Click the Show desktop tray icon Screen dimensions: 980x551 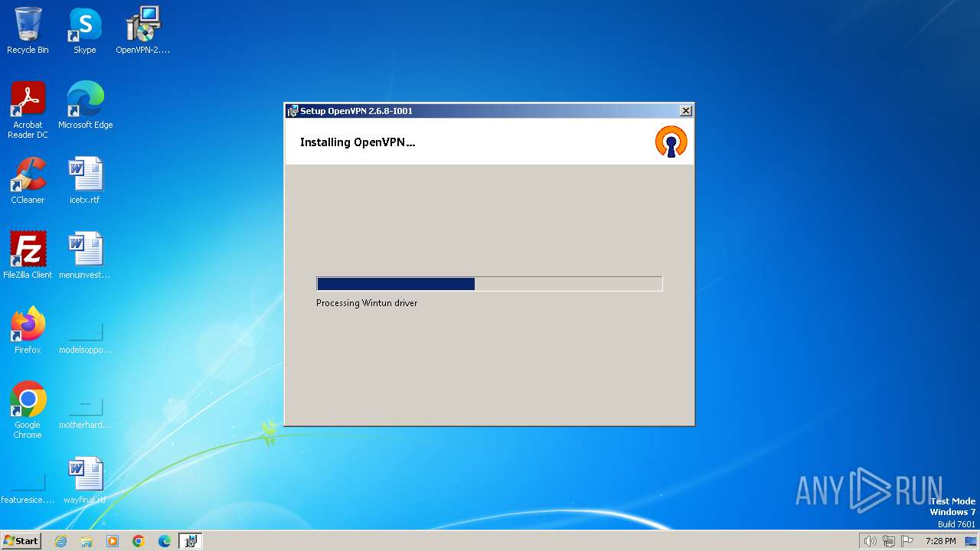point(971,541)
